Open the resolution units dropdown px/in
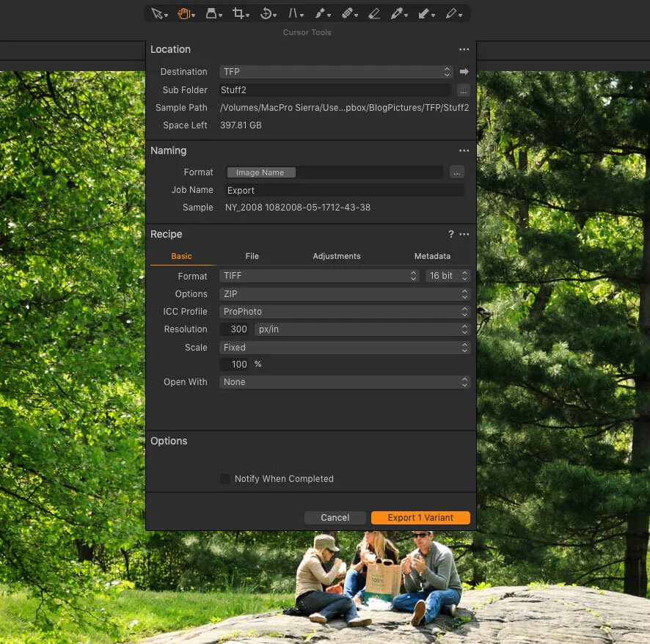 (x=362, y=329)
